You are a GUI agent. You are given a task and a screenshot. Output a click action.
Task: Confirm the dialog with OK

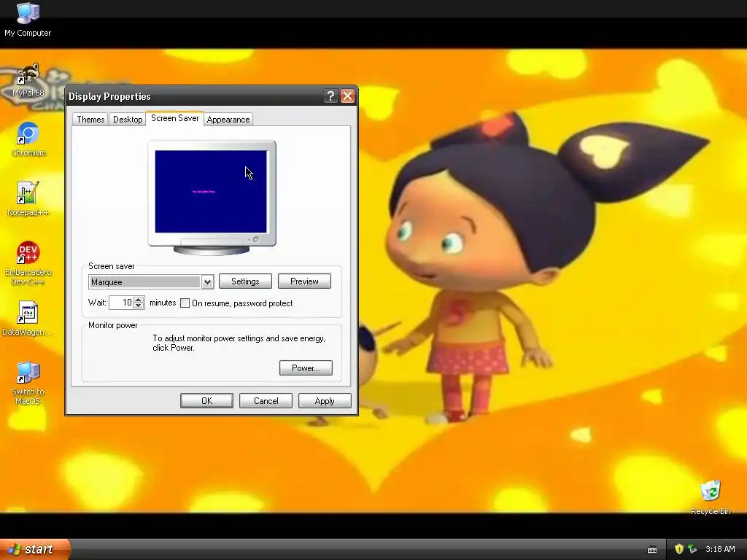click(206, 401)
